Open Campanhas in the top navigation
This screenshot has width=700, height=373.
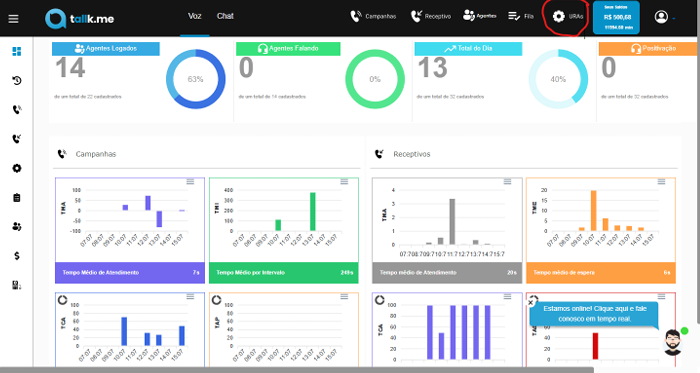[373, 17]
